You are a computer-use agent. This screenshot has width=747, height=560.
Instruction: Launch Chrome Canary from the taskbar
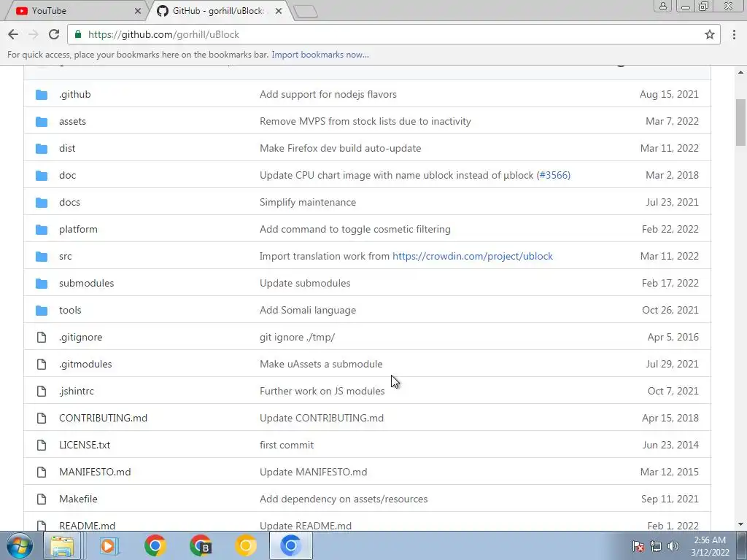pyautogui.click(x=246, y=545)
